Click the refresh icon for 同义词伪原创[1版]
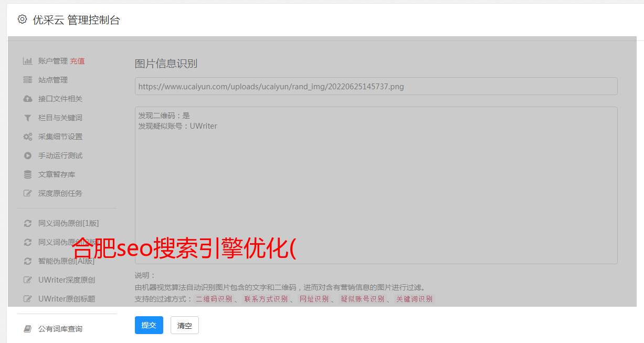The image size is (644, 343). tap(27, 223)
